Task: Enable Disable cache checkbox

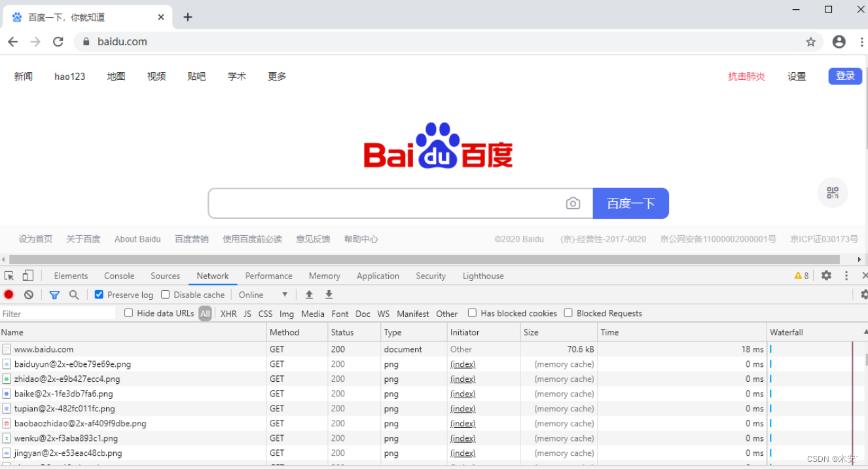Action: (x=165, y=295)
